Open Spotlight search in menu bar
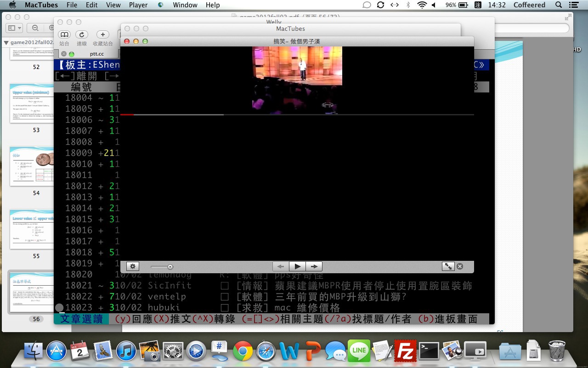Screen dimensions: 588x368 [559, 5]
